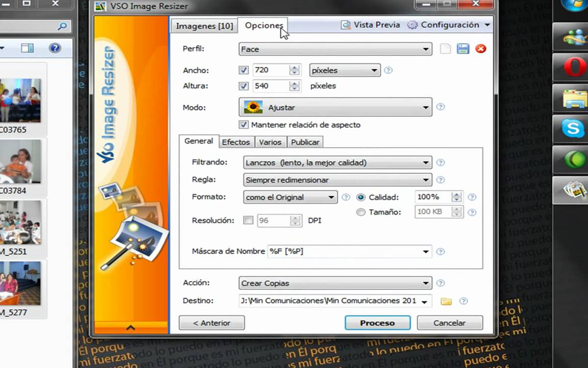Open help icon next to Máscara de Nombre
Viewport: 588px width, 368px height.
pyautogui.click(x=440, y=251)
